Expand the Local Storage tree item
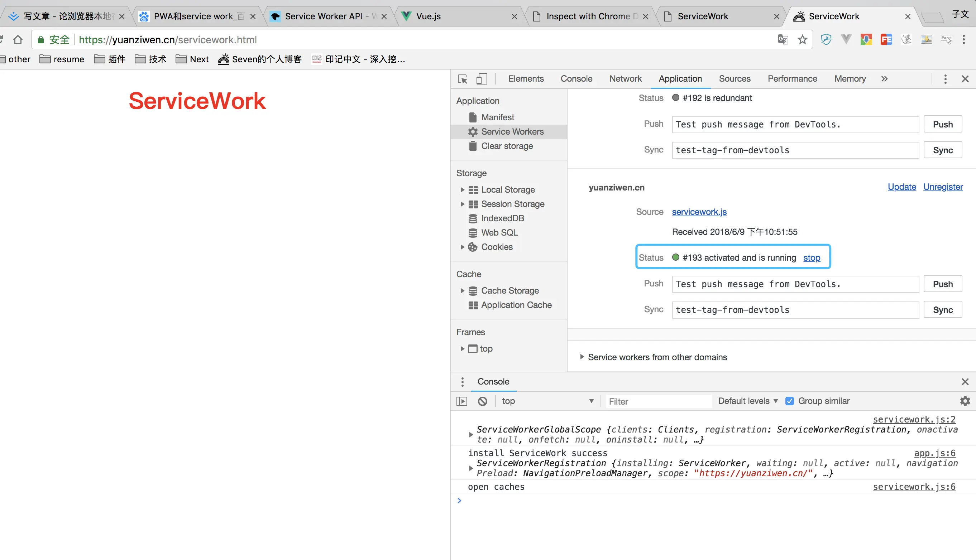 coord(462,190)
